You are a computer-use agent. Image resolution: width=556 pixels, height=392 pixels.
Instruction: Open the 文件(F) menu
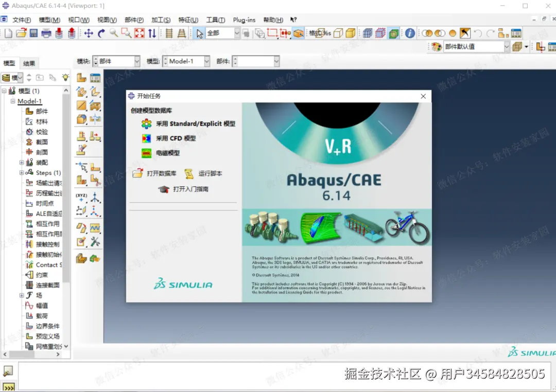pos(22,20)
